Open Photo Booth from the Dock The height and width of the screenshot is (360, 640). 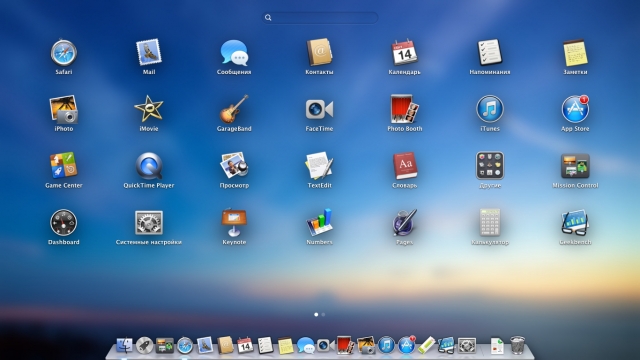coord(345,345)
